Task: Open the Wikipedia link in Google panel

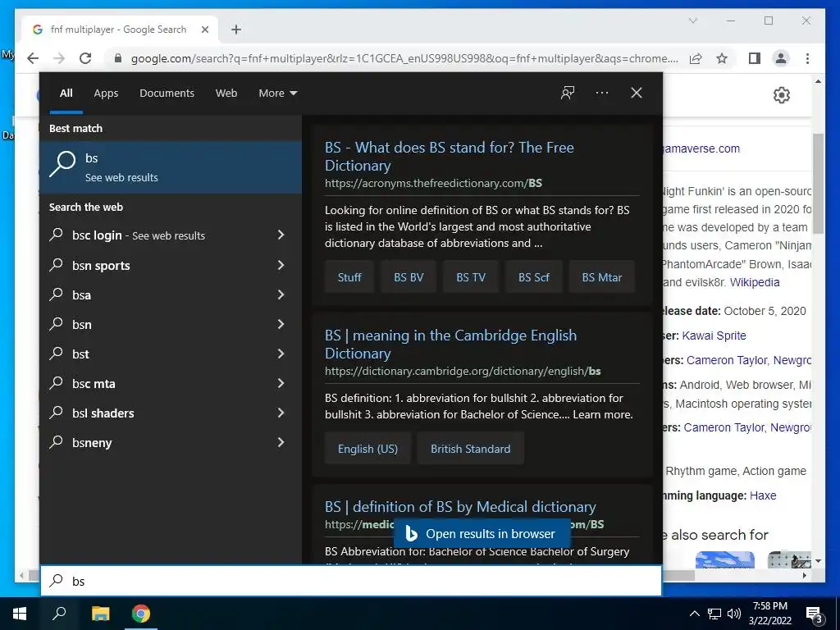Action: click(755, 282)
